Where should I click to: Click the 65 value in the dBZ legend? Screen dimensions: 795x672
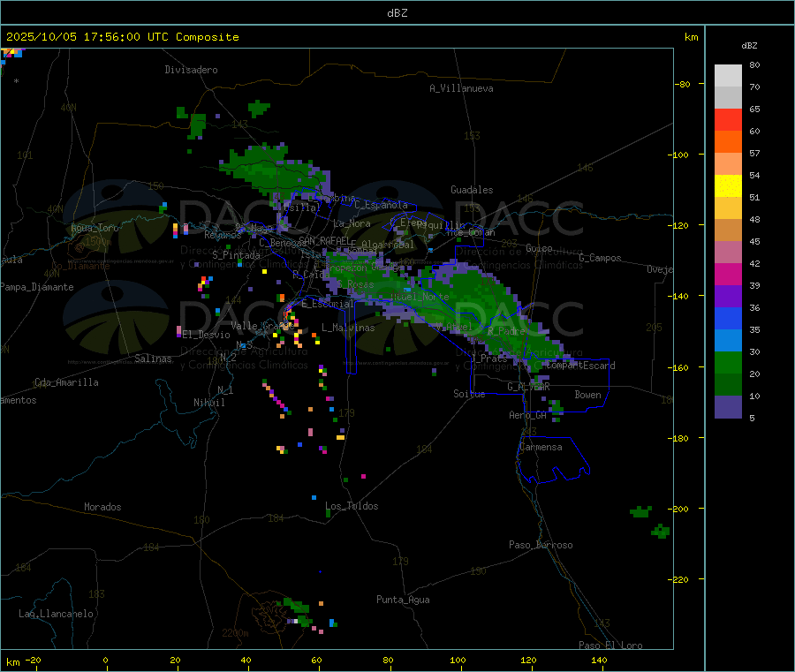(754, 109)
